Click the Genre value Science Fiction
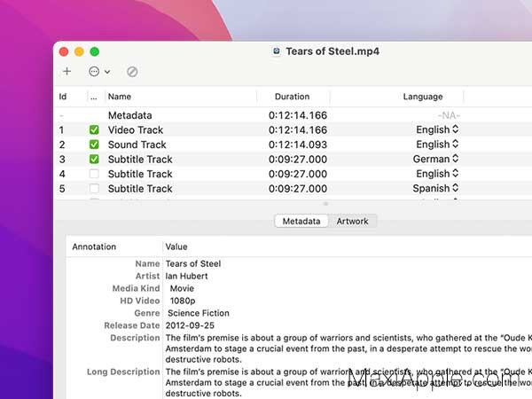 coord(199,313)
